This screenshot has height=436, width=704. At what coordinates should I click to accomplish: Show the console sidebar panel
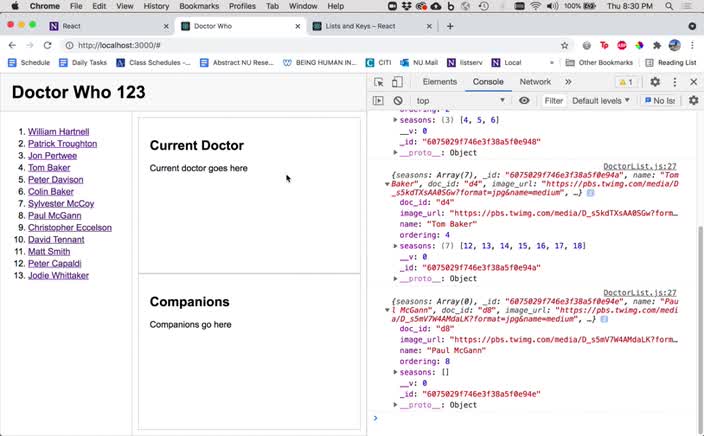coord(379,101)
